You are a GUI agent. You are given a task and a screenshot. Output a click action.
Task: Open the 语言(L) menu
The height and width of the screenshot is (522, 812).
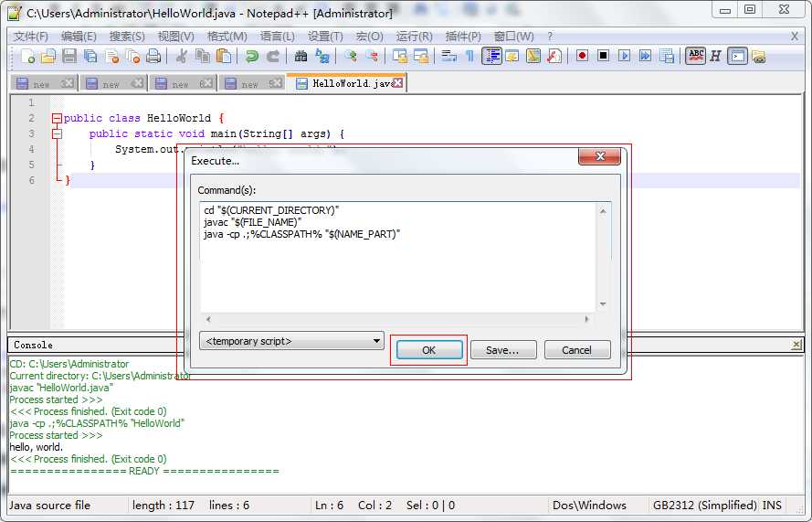point(277,37)
